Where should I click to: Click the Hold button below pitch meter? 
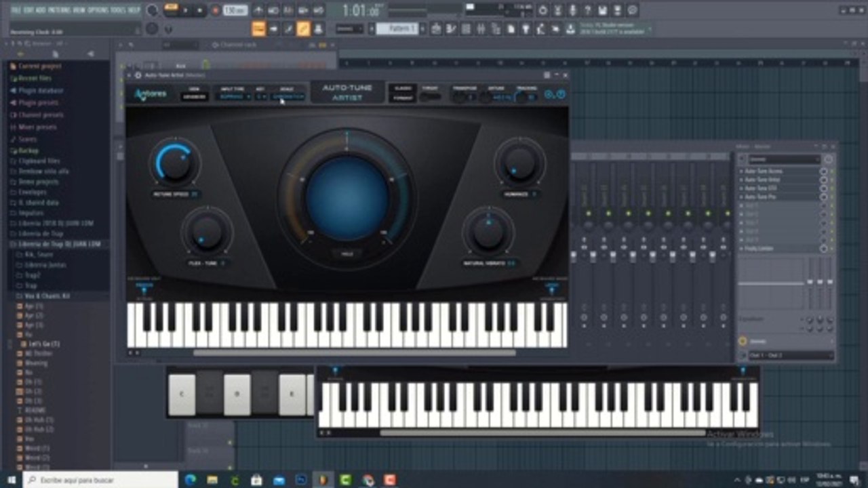point(347,253)
